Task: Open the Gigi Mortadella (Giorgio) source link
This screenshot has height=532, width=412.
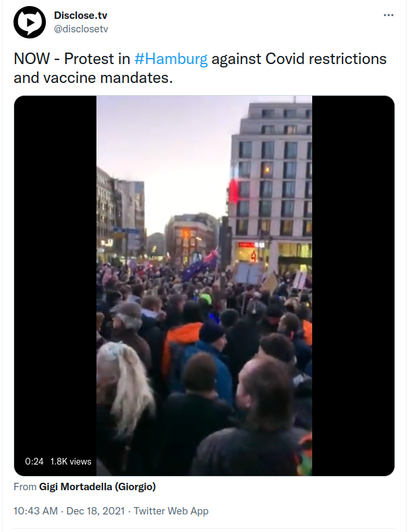Action: [x=97, y=487]
